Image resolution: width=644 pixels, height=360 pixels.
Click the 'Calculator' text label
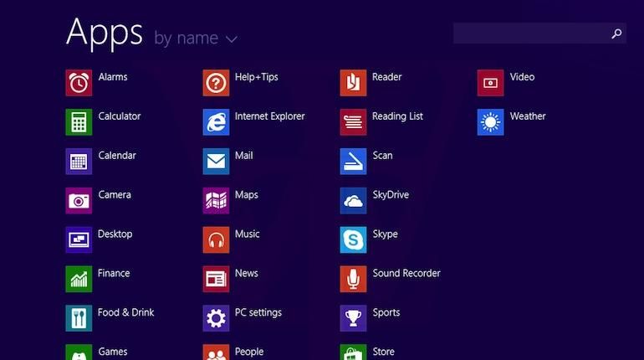[x=119, y=116]
